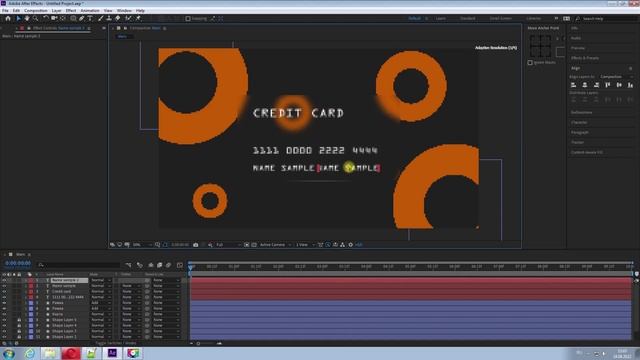
Task: Open the Character panel
Action: coord(579,122)
